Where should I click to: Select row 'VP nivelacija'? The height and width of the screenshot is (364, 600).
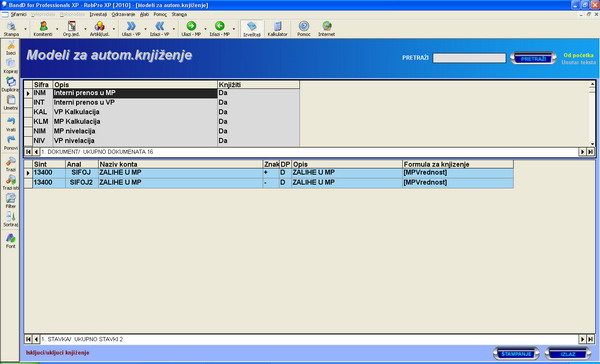162,140
